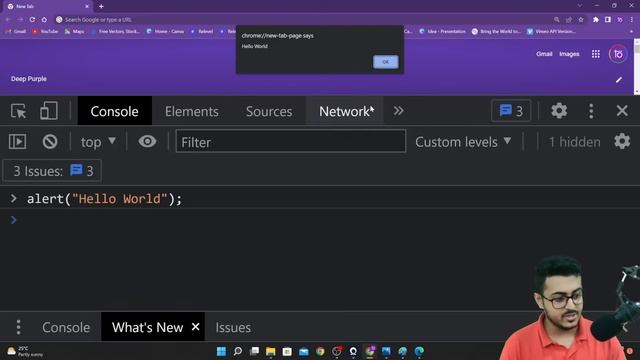The image size is (640, 360).
Task: Close the DevTools panel with X
Action: pos(622,111)
